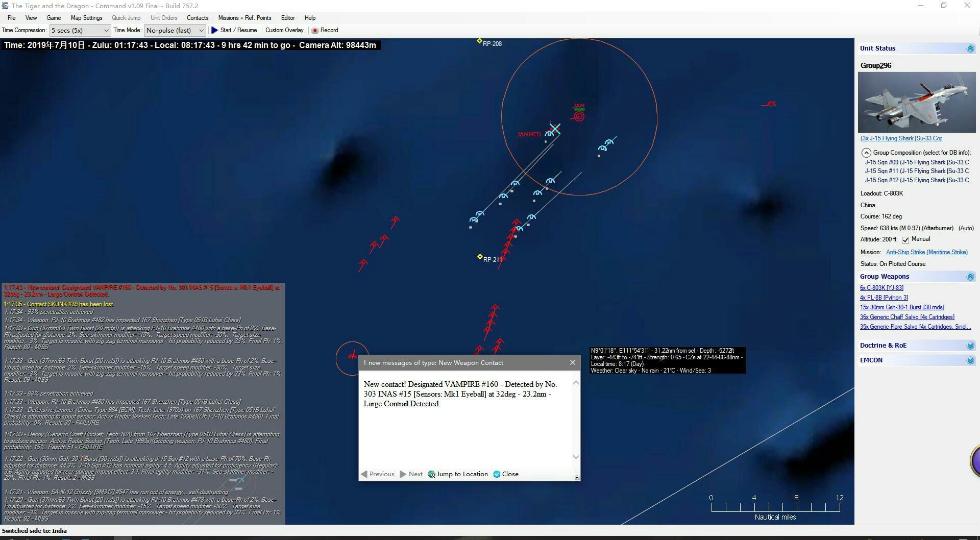This screenshot has width=980, height=540.
Task: Click the red hostile missile icon farthest left on map
Action: [x=363, y=264]
